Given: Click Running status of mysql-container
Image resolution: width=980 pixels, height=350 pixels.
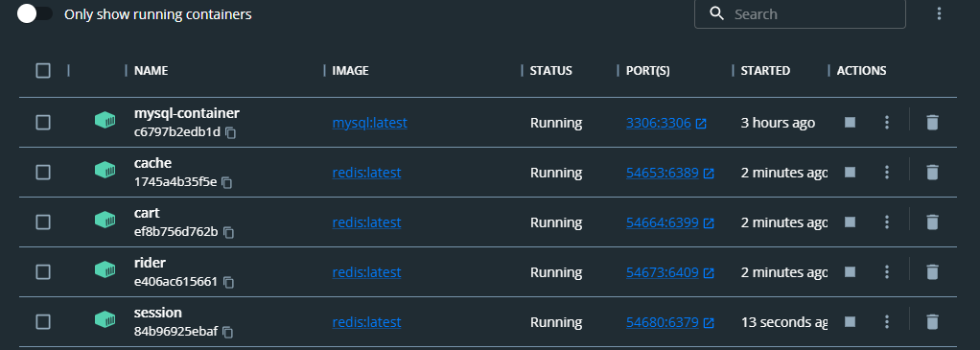Looking at the screenshot, I should [x=556, y=123].
